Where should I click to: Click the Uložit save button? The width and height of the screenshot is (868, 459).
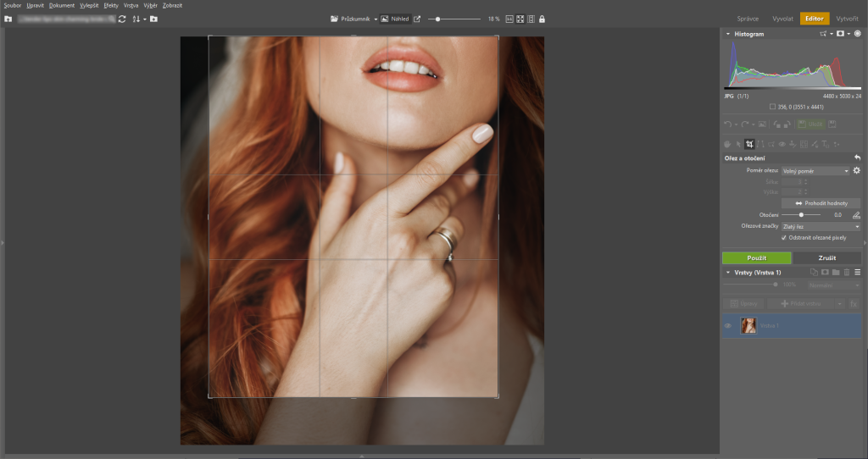811,124
